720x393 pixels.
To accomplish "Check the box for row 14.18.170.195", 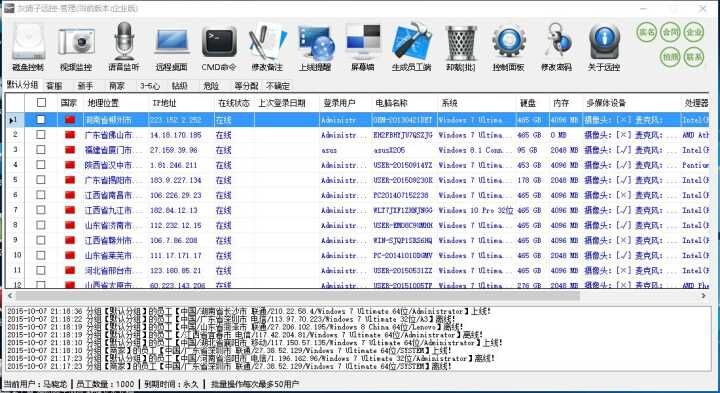I will 41,135.
